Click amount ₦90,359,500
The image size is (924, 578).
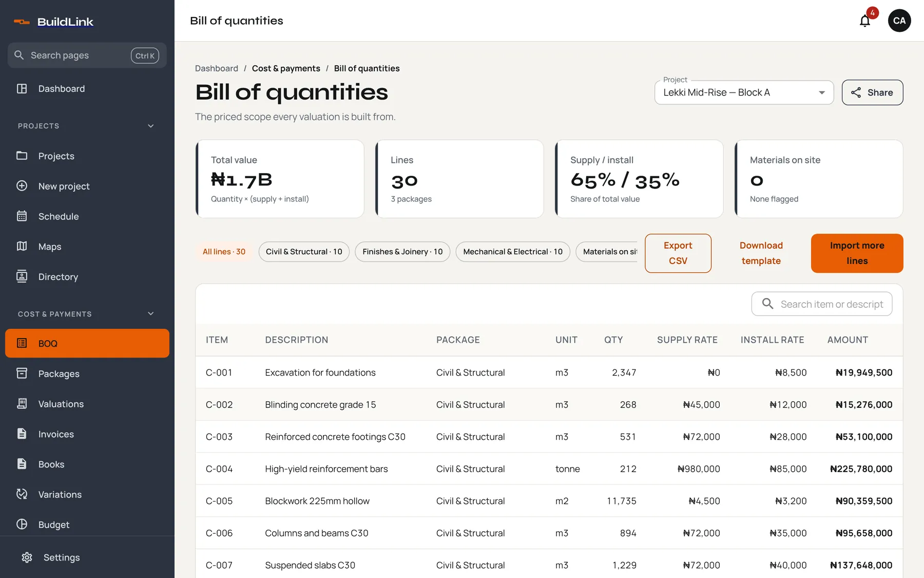pos(864,501)
